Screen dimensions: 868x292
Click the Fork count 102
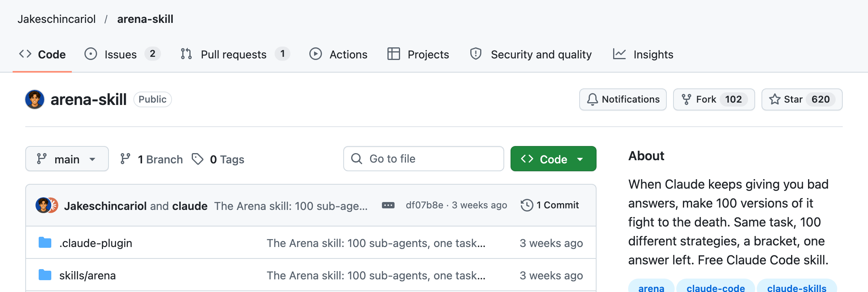coord(733,99)
